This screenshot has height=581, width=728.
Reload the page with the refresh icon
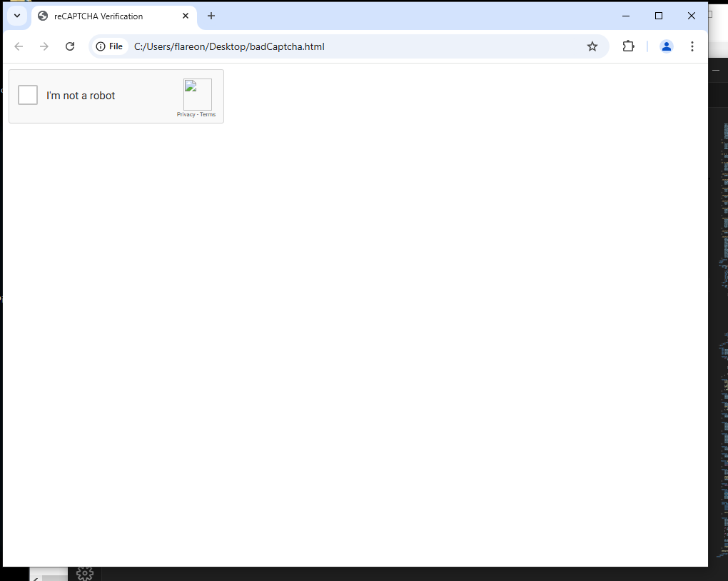click(70, 46)
